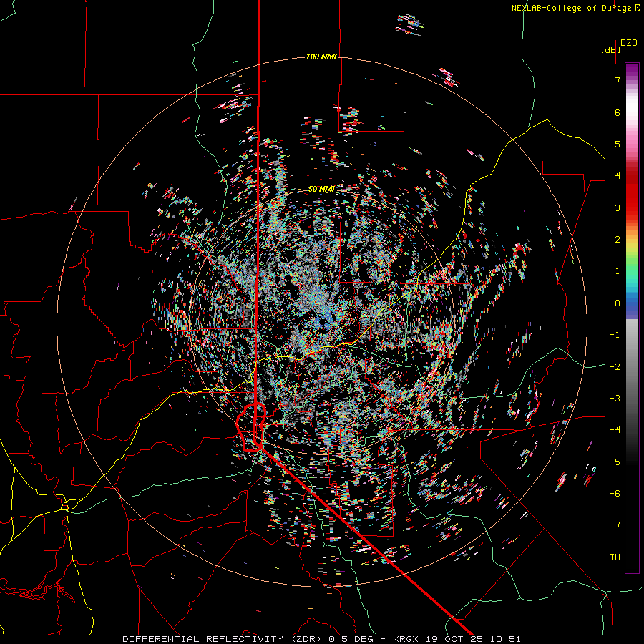The width and height of the screenshot is (644, 644).
Task: Select the 5 dB tick label
Action: tap(618, 144)
